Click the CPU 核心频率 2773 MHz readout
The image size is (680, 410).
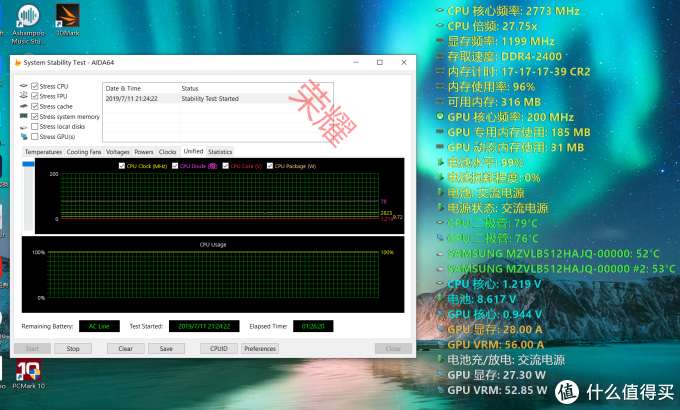pos(513,11)
